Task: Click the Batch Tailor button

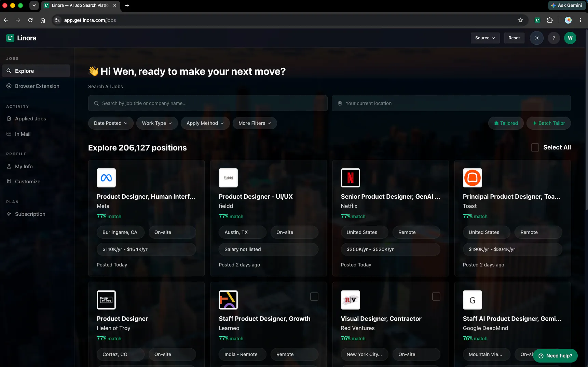Action: coord(549,123)
